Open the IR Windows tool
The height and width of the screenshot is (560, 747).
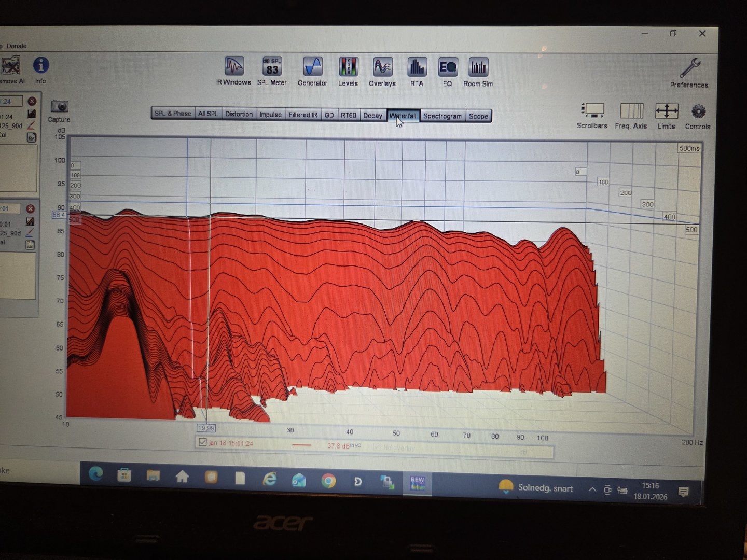234,71
